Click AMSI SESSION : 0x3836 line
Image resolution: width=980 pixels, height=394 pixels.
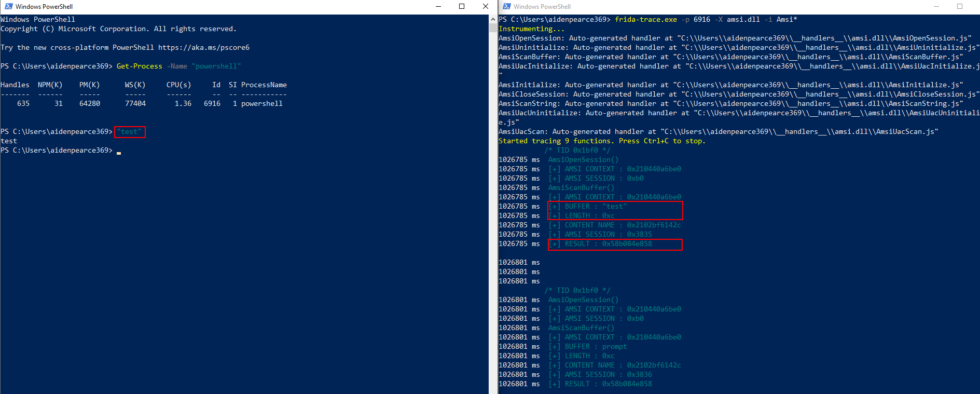[x=600, y=374]
